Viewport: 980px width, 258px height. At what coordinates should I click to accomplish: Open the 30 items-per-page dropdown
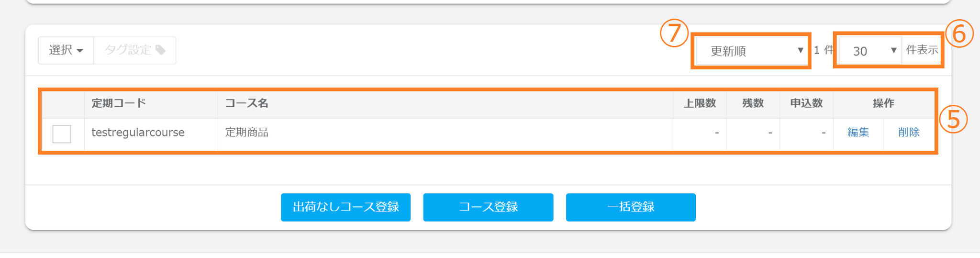[x=869, y=51]
